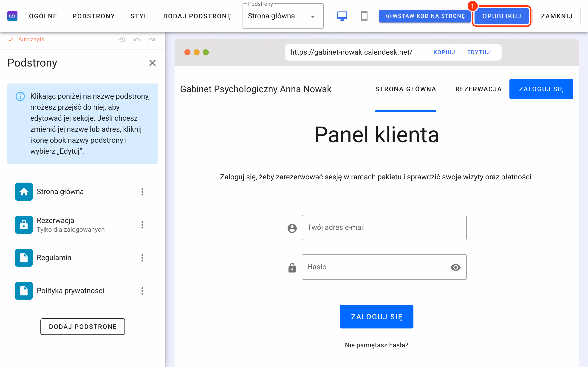The height and width of the screenshot is (367, 588).
Task: Redo the last change
Action: [152, 39]
